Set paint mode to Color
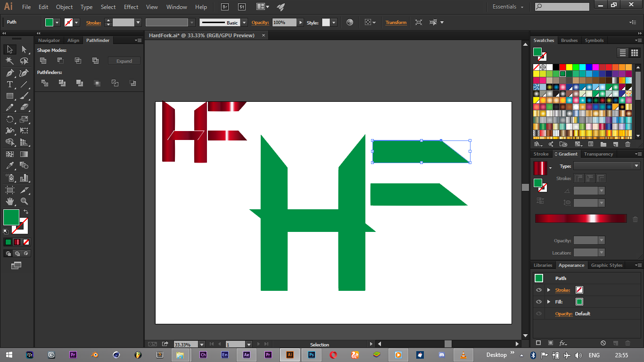This screenshot has width=644, height=362. [8, 242]
